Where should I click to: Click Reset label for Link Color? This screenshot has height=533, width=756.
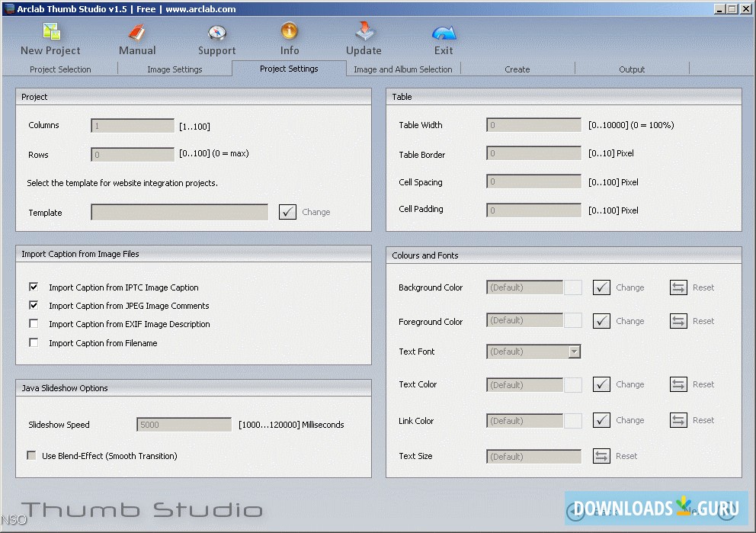(703, 420)
